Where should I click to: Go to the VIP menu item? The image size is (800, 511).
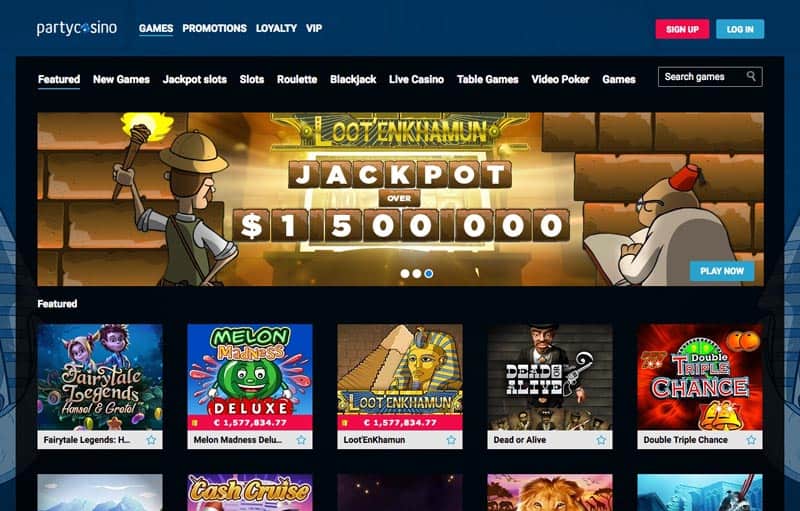point(314,29)
